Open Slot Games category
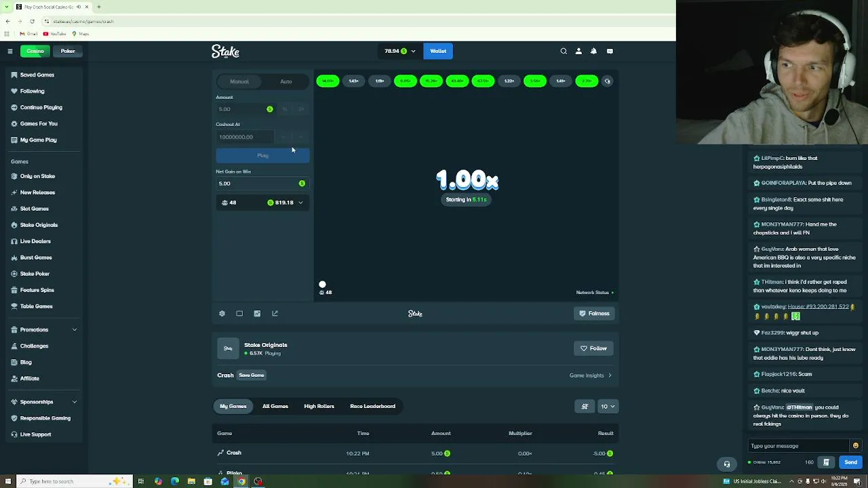 pyautogui.click(x=34, y=209)
